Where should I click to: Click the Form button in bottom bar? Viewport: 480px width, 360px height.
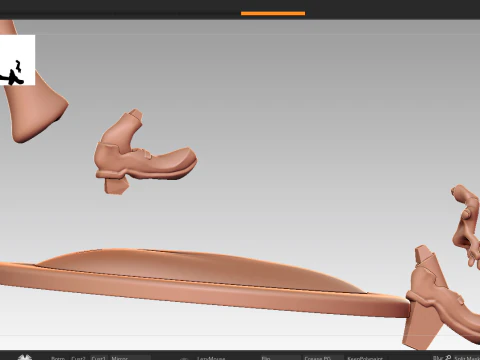click(x=58, y=358)
